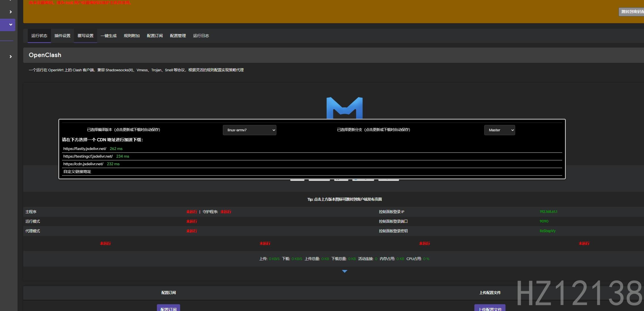Expand the sidebar chevron beside the OpenClash title
644x311 pixels.
[x=10, y=57]
